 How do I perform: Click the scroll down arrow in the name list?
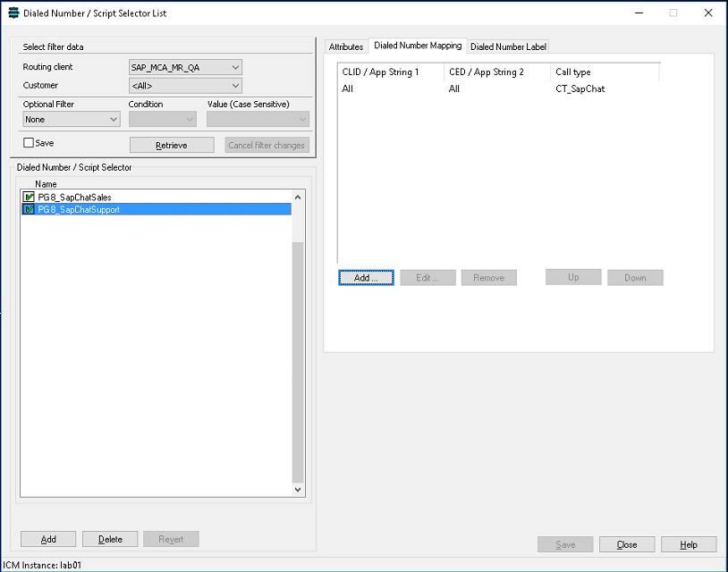[x=298, y=490]
